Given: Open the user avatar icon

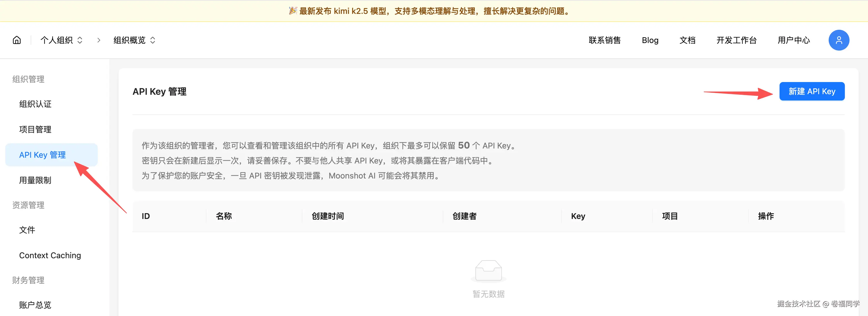Looking at the screenshot, I should point(838,40).
